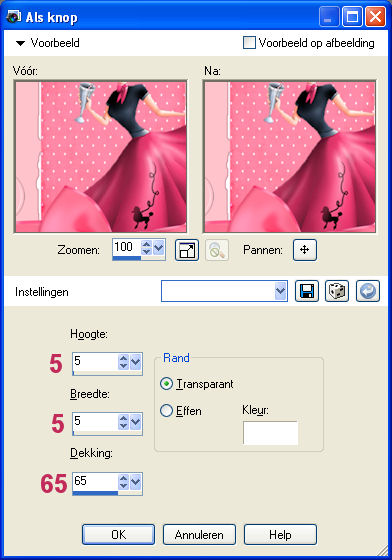The width and height of the screenshot is (392, 560).
Task: Click the Vóór preview image
Action: click(x=100, y=156)
